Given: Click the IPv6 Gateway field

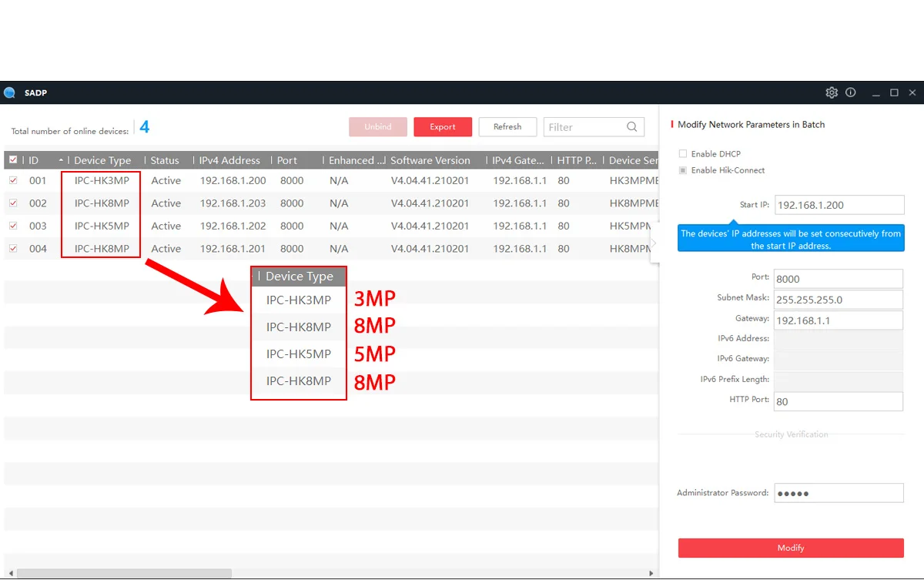Looking at the screenshot, I should pyautogui.click(x=838, y=360).
